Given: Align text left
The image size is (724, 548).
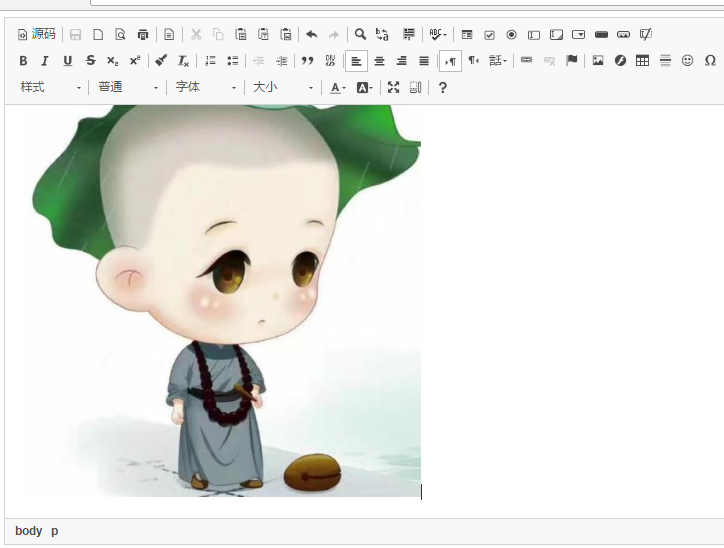Looking at the screenshot, I should coord(356,61).
